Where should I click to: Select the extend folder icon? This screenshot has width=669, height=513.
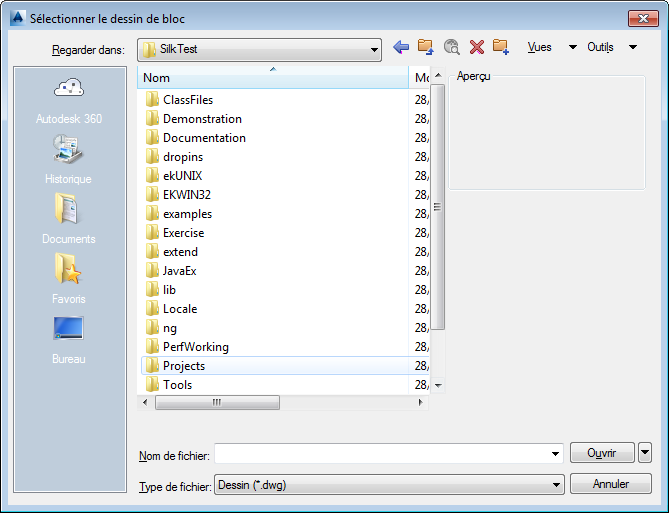point(152,251)
